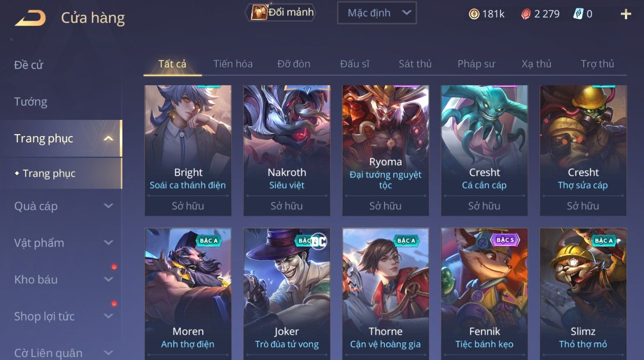This screenshot has width=644, height=360.
Task: Add currency with the plus icon
Action: coord(626,14)
